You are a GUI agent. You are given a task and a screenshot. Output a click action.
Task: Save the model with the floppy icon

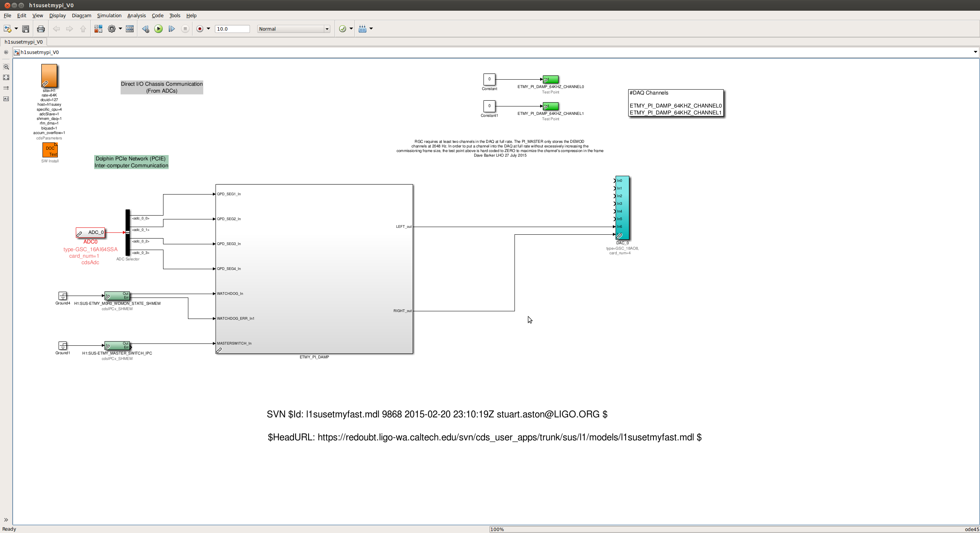pyautogui.click(x=26, y=29)
